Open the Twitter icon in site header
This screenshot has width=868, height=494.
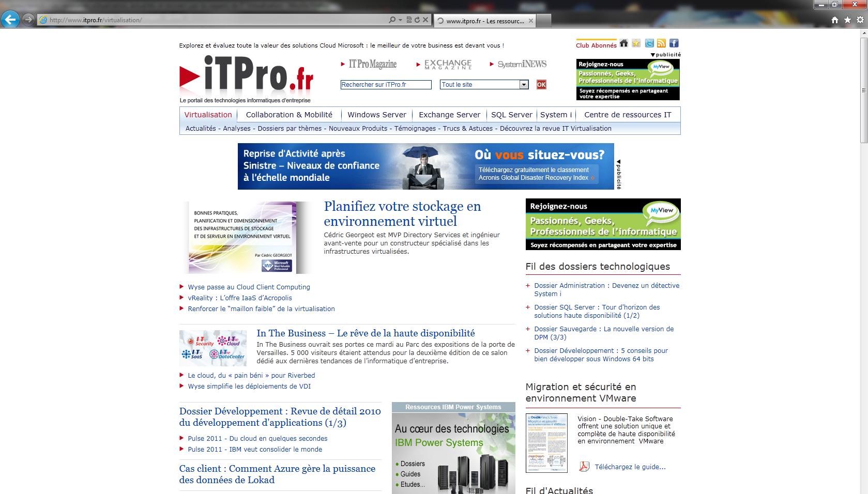click(649, 43)
